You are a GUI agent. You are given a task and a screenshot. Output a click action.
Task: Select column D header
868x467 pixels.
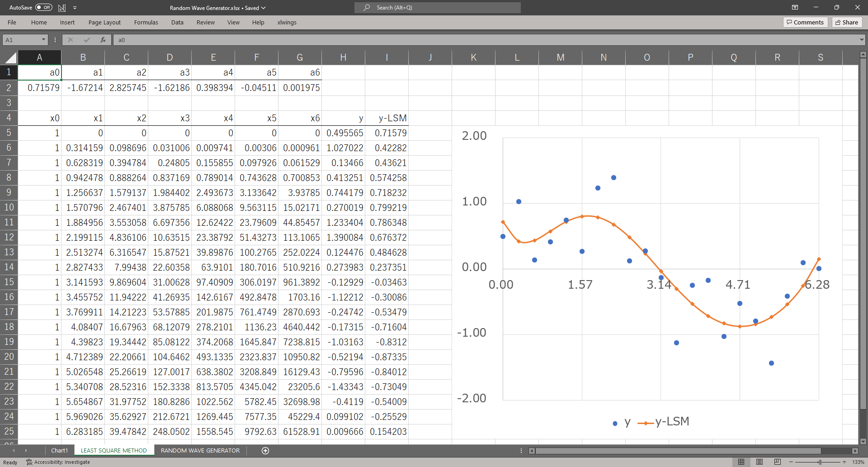[170, 57]
